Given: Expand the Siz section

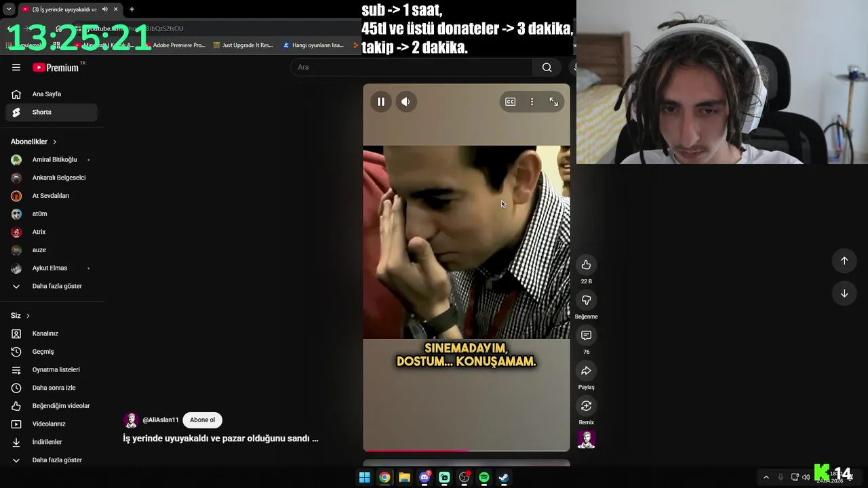Looking at the screenshot, I should [x=20, y=316].
